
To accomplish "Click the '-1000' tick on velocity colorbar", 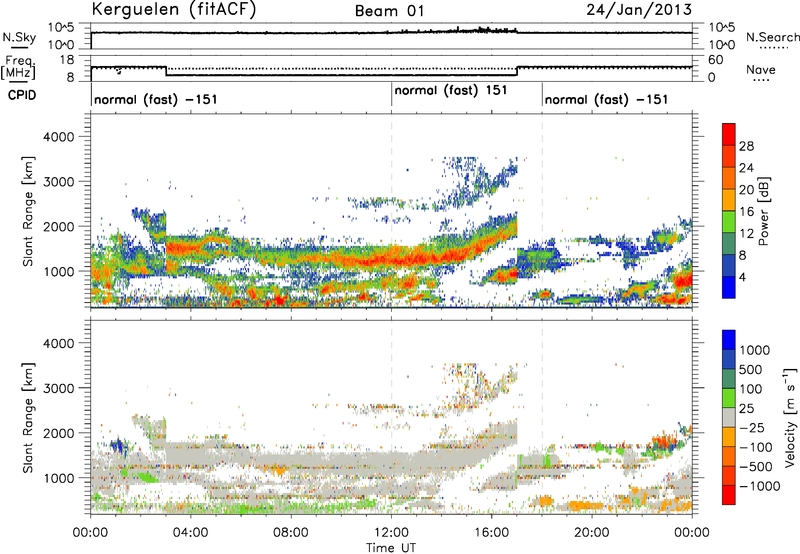I will pos(759,486).
